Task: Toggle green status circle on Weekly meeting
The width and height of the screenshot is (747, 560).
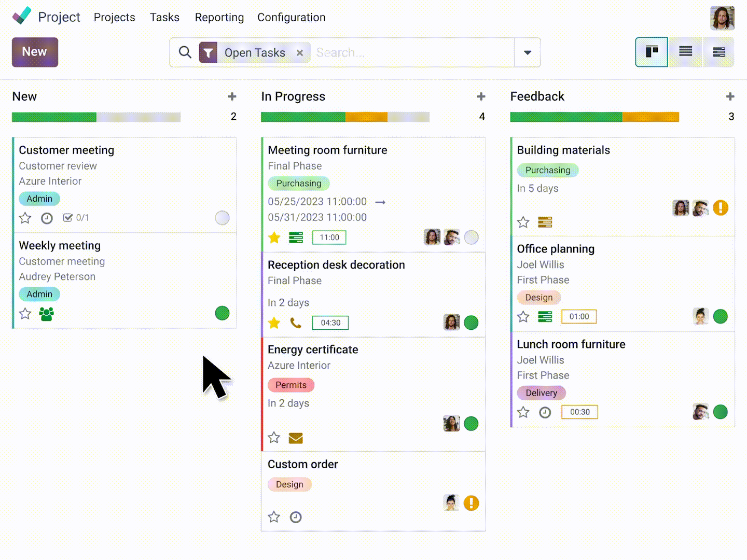Action: [222, 313]
